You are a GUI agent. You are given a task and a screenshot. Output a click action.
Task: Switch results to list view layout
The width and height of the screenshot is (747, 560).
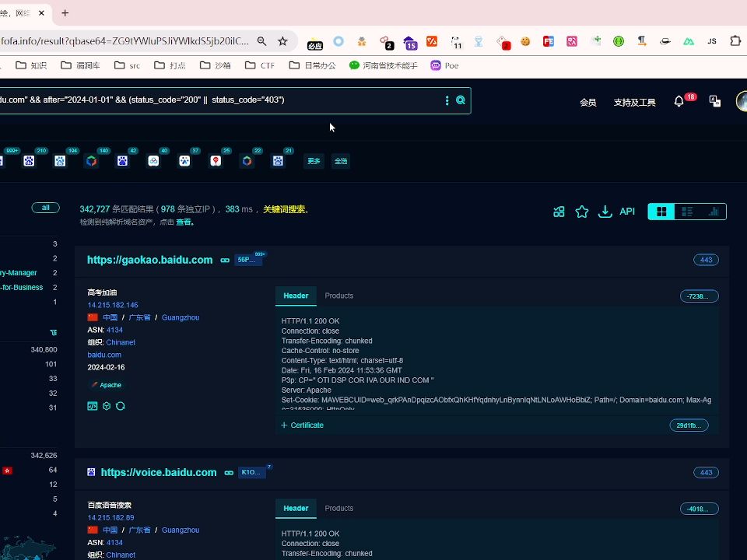tap(687, 211)
